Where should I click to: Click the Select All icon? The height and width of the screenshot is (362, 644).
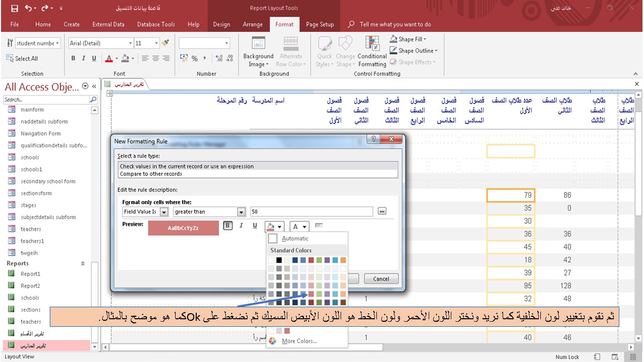(x=9, y=58)
